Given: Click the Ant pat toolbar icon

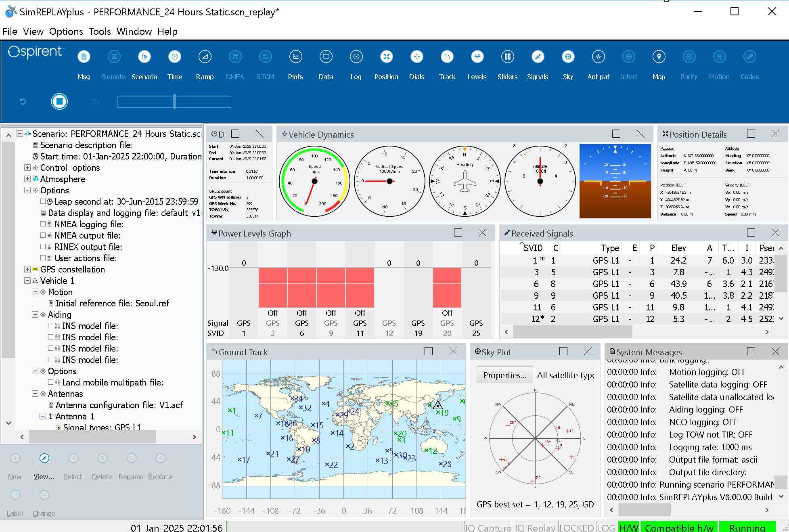Looking at the screenshot, I should pos(598,57).
